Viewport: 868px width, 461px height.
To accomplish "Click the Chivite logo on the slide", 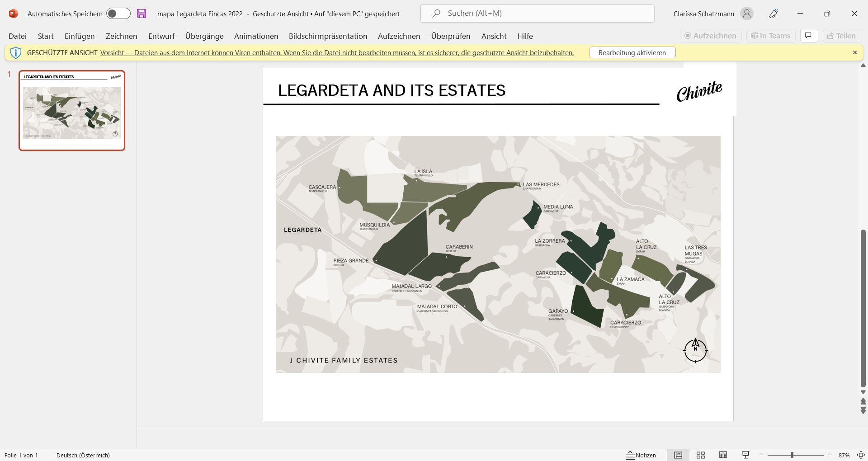I will [699, 91].
